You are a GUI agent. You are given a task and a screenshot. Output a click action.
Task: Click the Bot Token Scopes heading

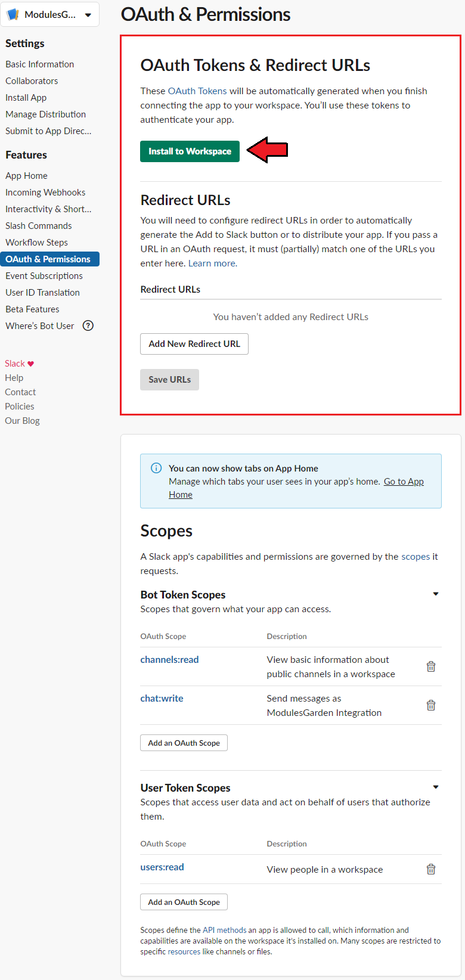(x=183, y=594)
